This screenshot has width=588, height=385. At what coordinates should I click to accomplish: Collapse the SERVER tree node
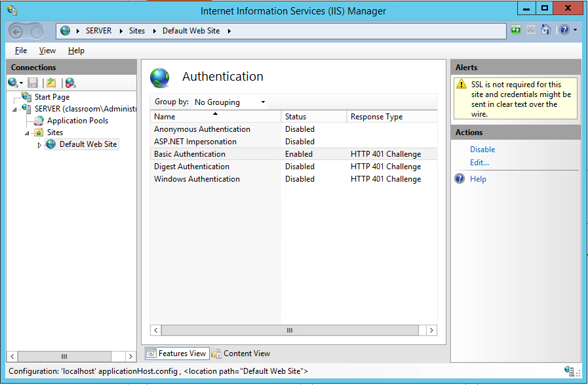click(14, 110)
